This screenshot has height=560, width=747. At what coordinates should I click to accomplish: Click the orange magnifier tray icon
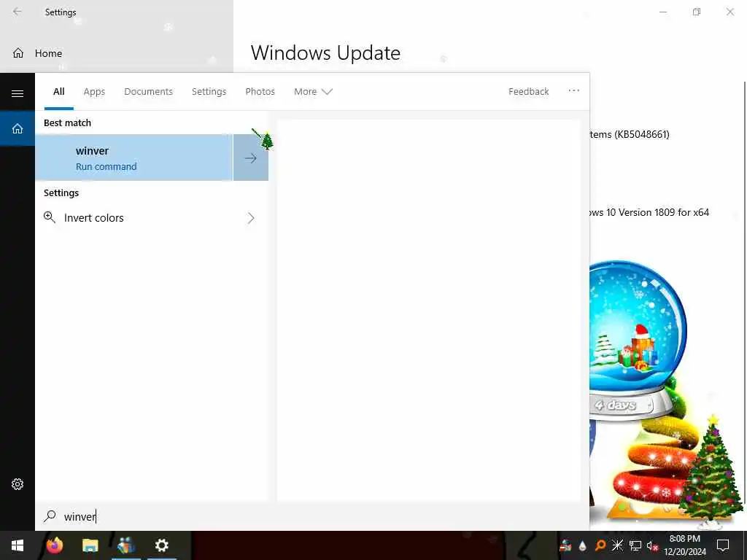pos(600,545)
